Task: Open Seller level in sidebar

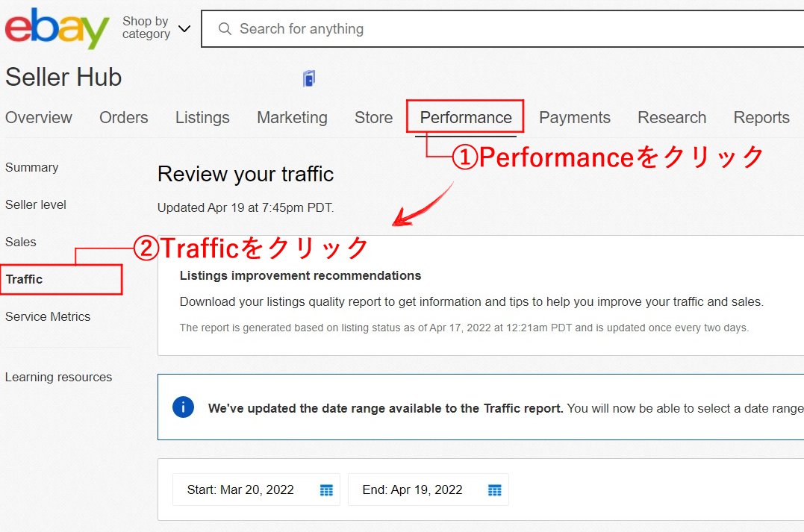Action: pos(36,205)
